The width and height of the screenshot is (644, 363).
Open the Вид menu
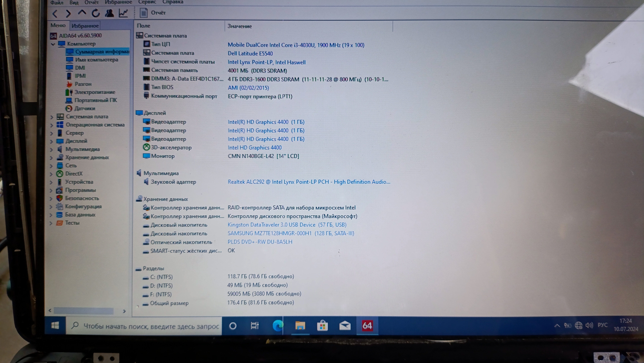tap(74, 3)
